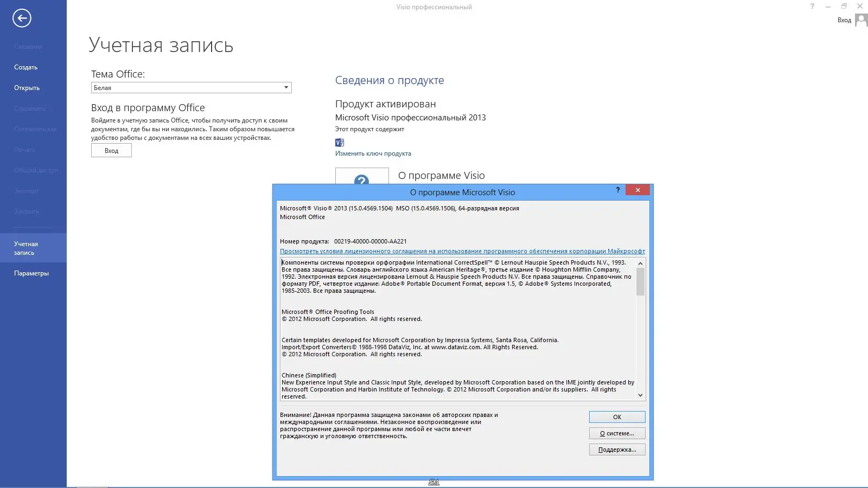868x488 pixels.
Task: Click the 'Сведения о продукте' heading
Action: click(390, 80)
